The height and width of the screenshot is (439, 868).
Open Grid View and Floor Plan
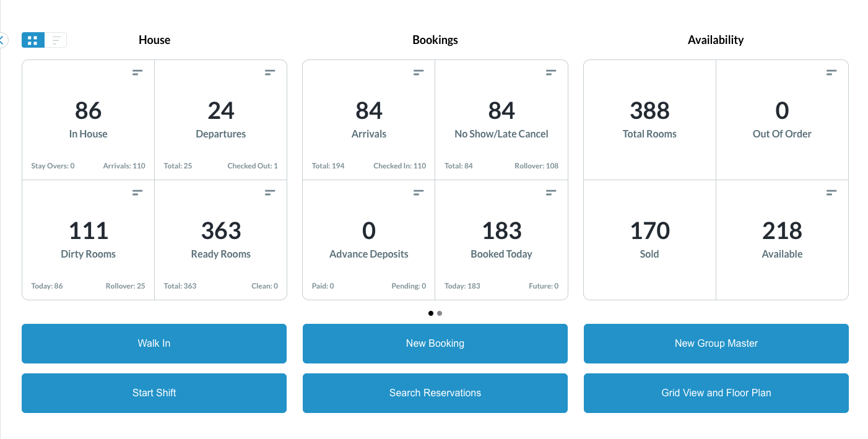tap(716, 393)
